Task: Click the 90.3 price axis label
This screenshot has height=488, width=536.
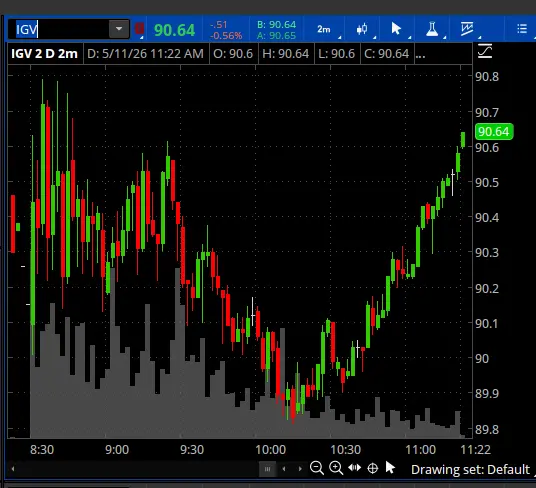Action: pyautogui.click(x=487, y=253)
